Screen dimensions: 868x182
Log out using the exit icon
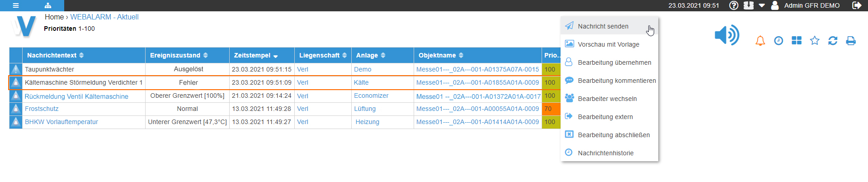(x=856, y=5)
